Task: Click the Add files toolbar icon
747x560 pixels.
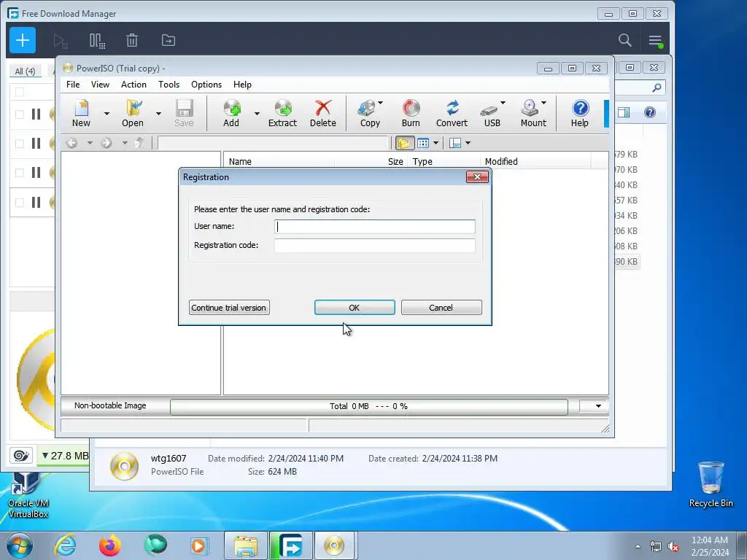Action: tap(231, 113)
